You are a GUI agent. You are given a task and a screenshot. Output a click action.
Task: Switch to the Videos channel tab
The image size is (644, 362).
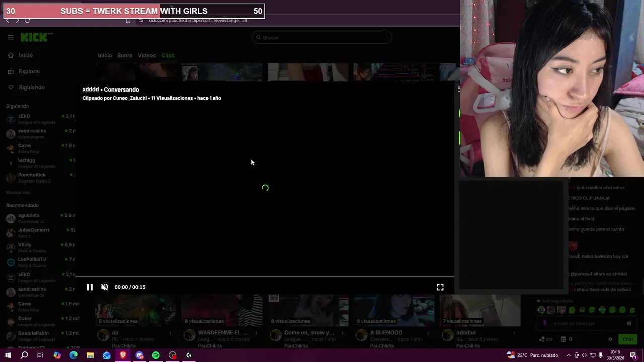[147, 55]
